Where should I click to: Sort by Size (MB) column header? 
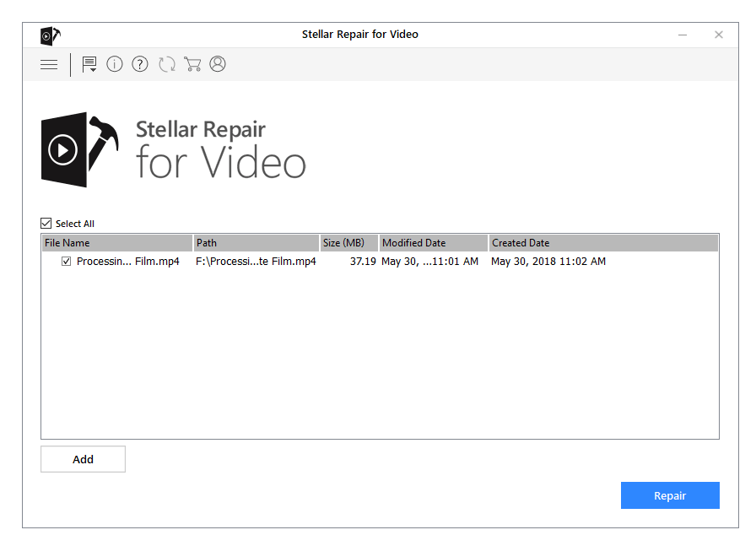click(349, 243)
